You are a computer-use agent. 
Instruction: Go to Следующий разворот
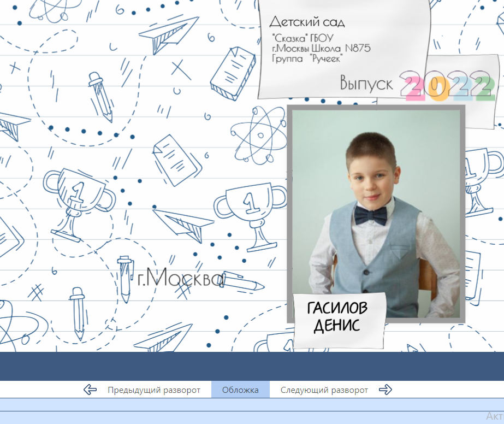click(x=324, y=390)
